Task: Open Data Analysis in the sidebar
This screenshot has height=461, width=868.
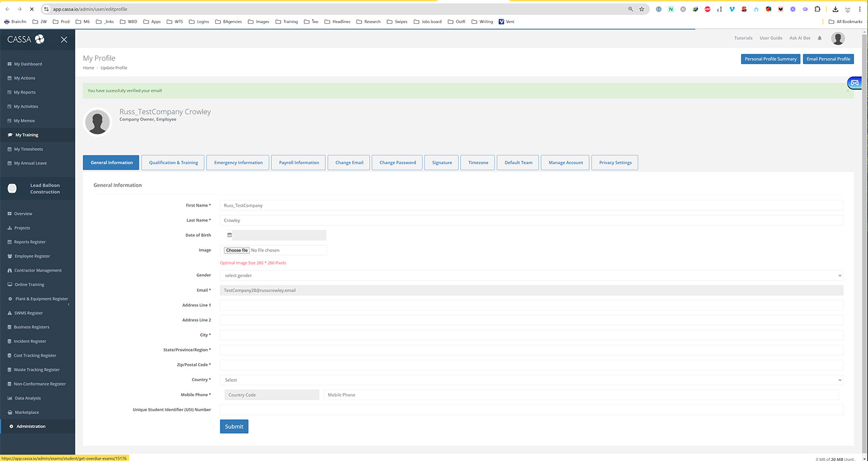Action: pos(27,398)
